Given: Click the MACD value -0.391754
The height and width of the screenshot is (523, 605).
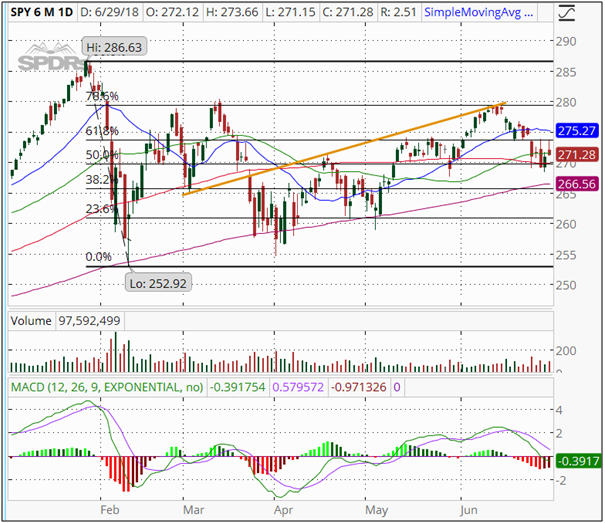Looking at the screenshot, I should 237,387.
